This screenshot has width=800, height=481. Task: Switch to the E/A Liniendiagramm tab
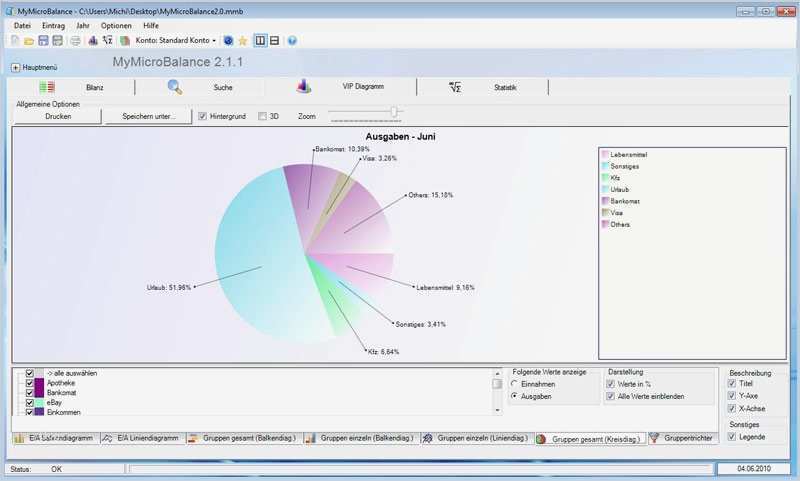point(142,438)
